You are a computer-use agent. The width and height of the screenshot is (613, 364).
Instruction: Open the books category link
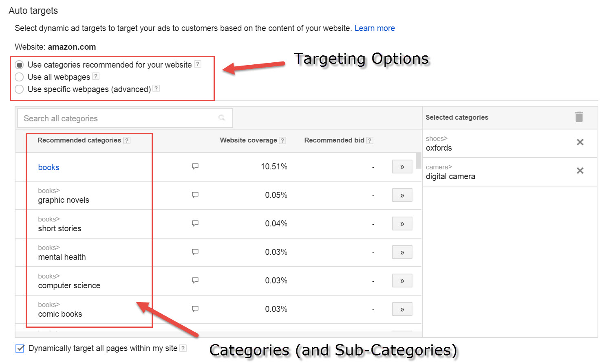[x=49, y=167]
